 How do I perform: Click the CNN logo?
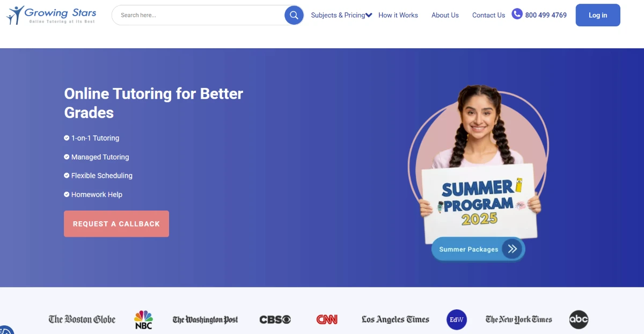[x=327, y=320]
